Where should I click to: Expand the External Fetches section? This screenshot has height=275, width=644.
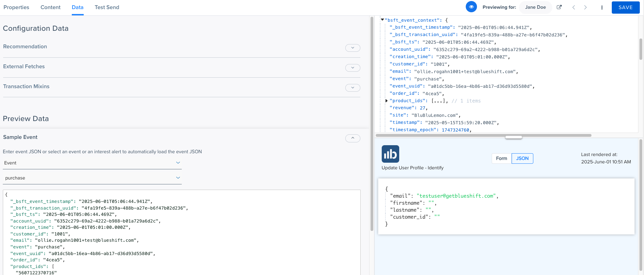[353, 68]
